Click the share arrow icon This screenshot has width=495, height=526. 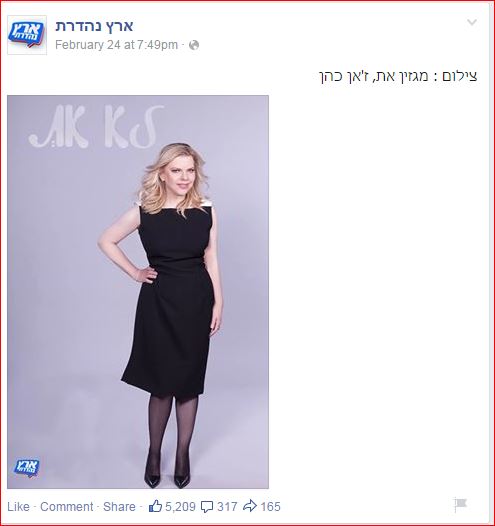pyautogui.click(x=250, y=506)
